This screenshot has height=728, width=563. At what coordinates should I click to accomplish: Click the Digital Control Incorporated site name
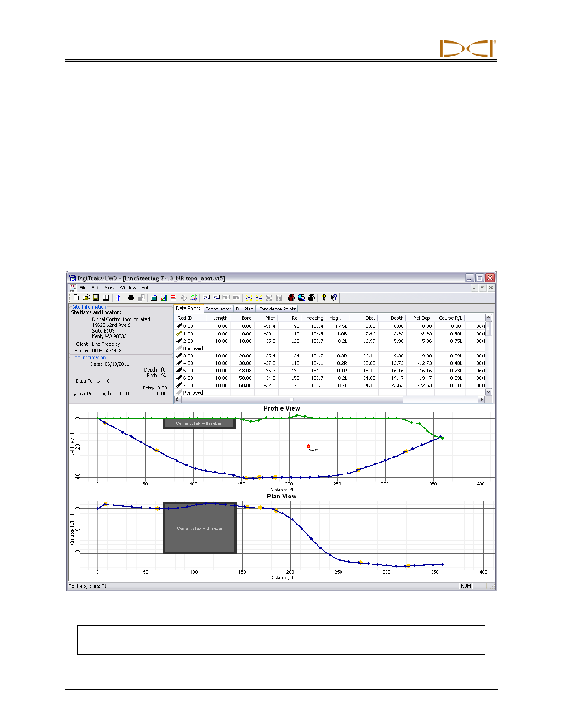pos(121,319)
